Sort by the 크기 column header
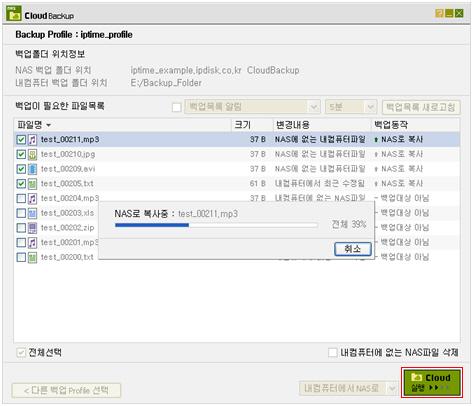This screenshot has height=406, width=473. (252, 125)
